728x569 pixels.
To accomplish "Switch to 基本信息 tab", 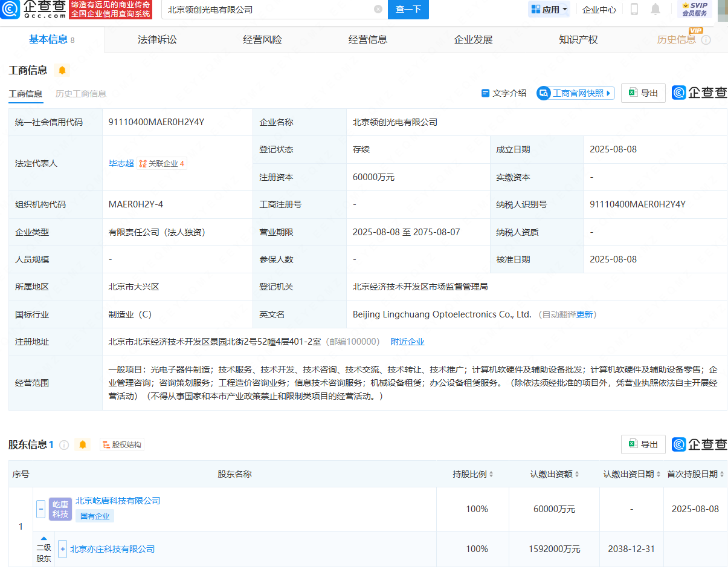I will point(52,40).
